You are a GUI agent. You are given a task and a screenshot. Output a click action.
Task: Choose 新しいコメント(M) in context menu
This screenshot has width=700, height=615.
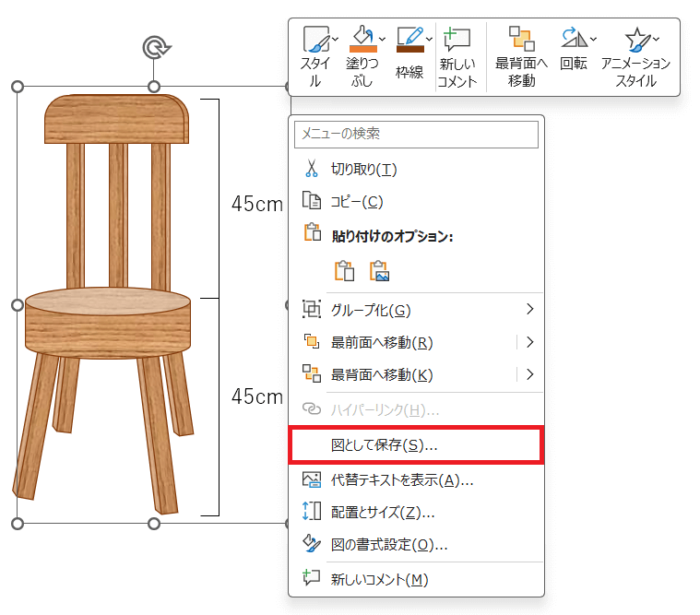tap(416, 579)
